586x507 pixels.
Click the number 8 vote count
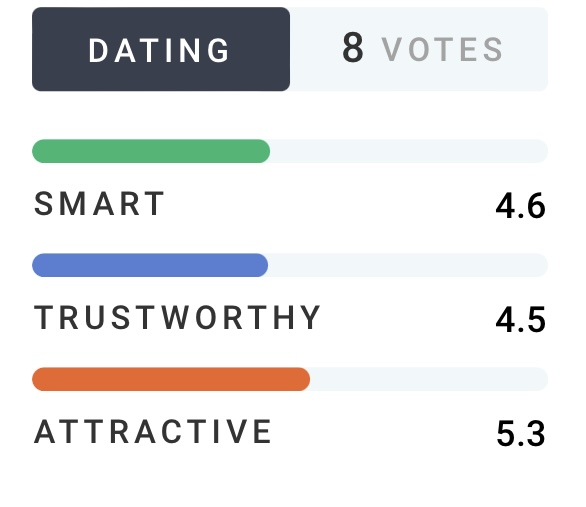pyautogui.click(x=353, y=48)
